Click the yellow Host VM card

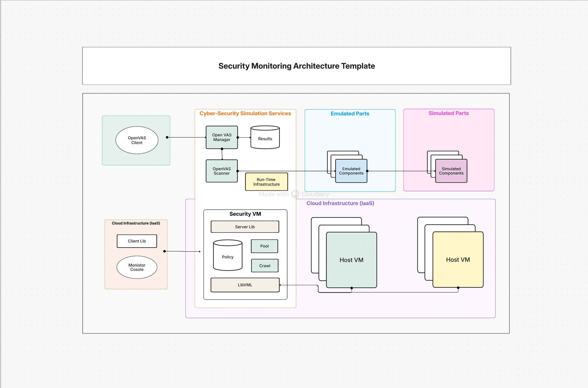[458, 260]
